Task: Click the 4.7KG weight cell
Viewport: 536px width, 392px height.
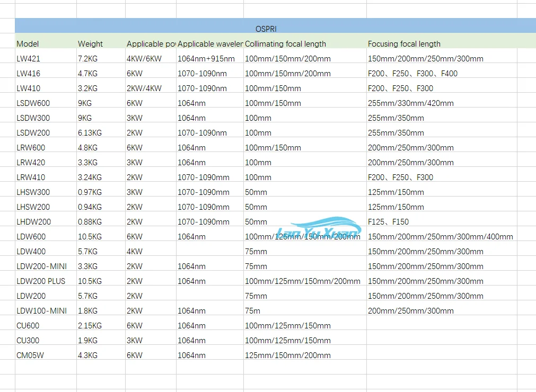Action: 101,70
